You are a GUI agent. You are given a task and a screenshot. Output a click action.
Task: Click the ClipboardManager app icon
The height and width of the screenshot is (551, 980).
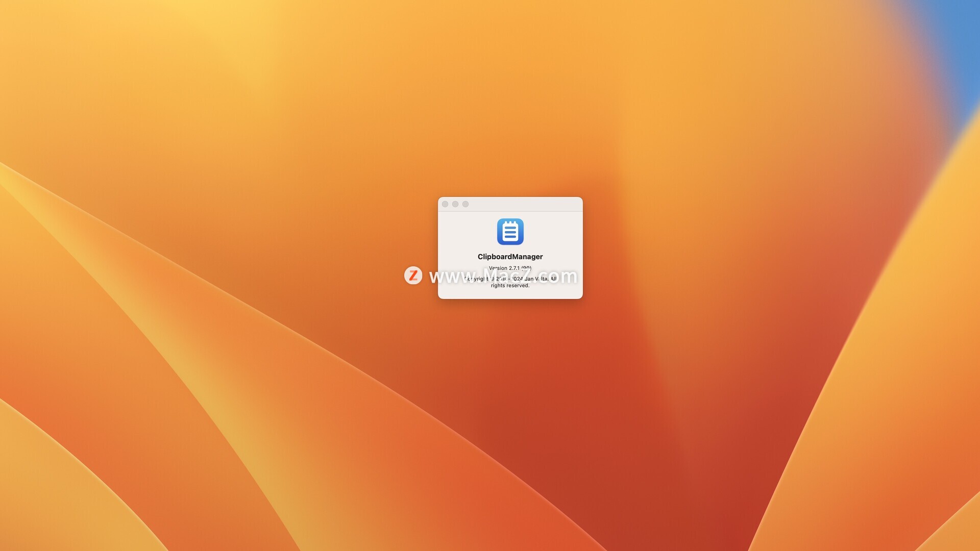click(x=510, y=232)
